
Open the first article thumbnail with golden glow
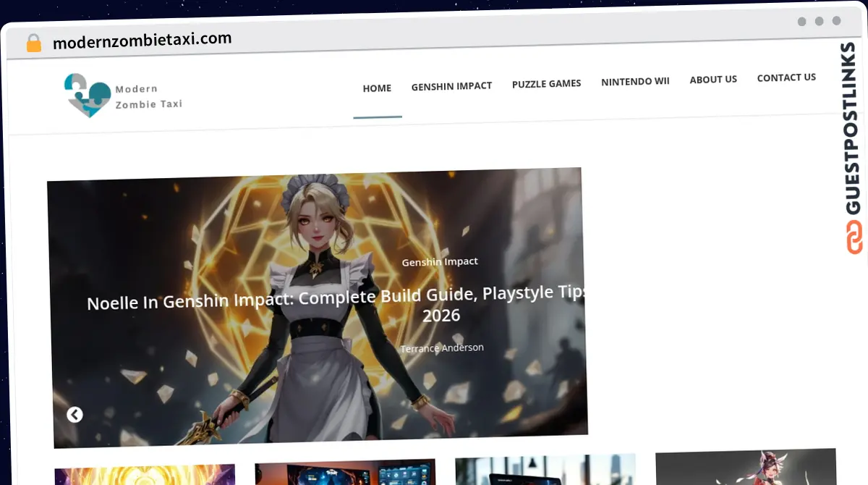coord(145,476)
